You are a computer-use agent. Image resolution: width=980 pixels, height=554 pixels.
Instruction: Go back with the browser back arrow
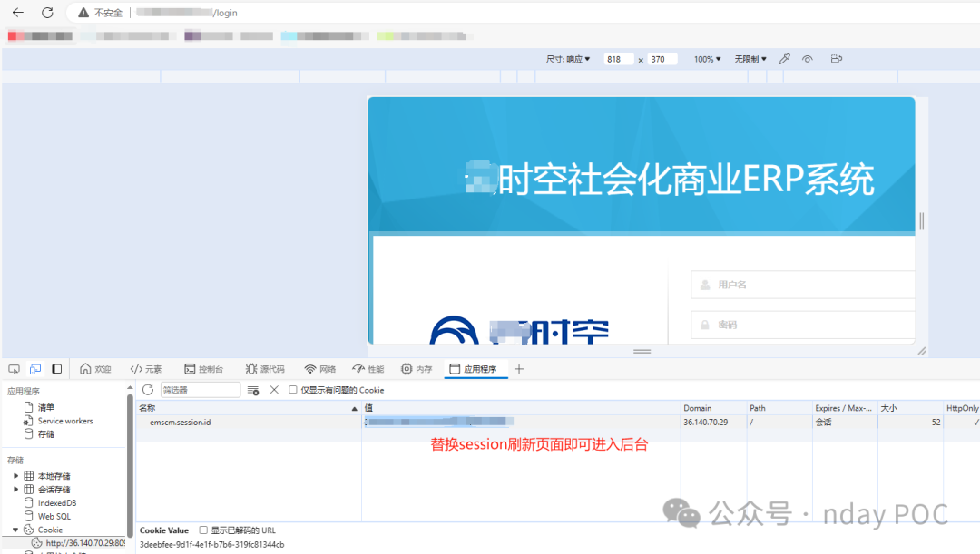[18, 13]
